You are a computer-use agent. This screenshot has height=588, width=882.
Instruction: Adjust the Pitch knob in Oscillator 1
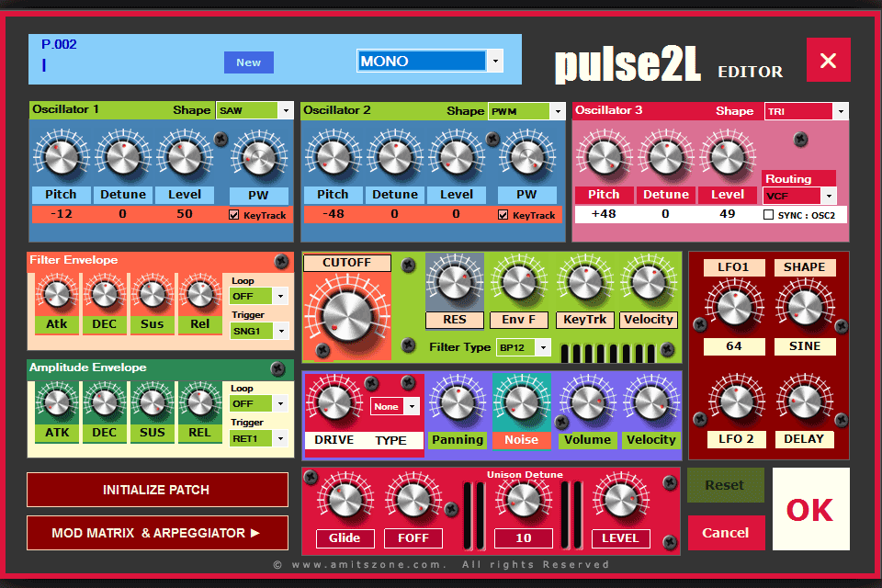tap(61, 156)
